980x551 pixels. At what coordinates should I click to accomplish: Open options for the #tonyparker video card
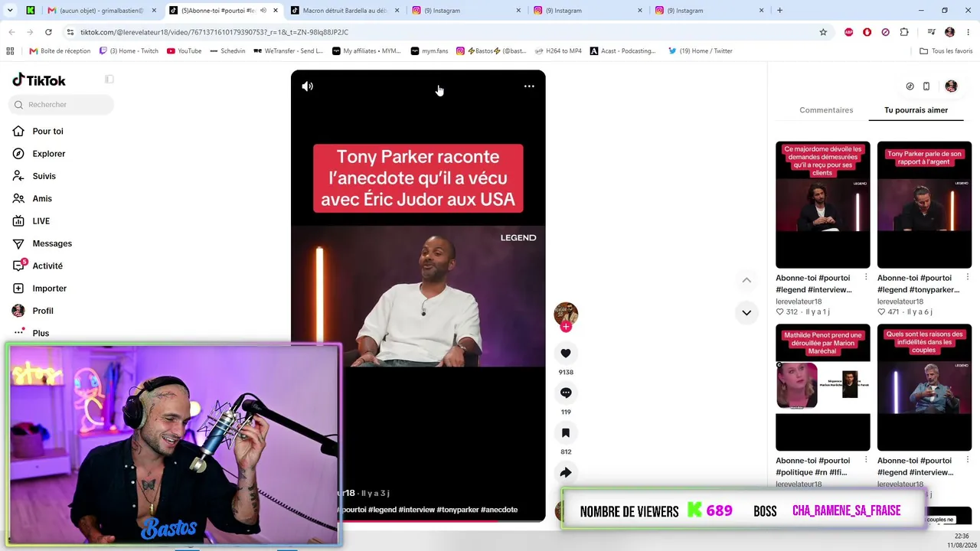[968, 277]
